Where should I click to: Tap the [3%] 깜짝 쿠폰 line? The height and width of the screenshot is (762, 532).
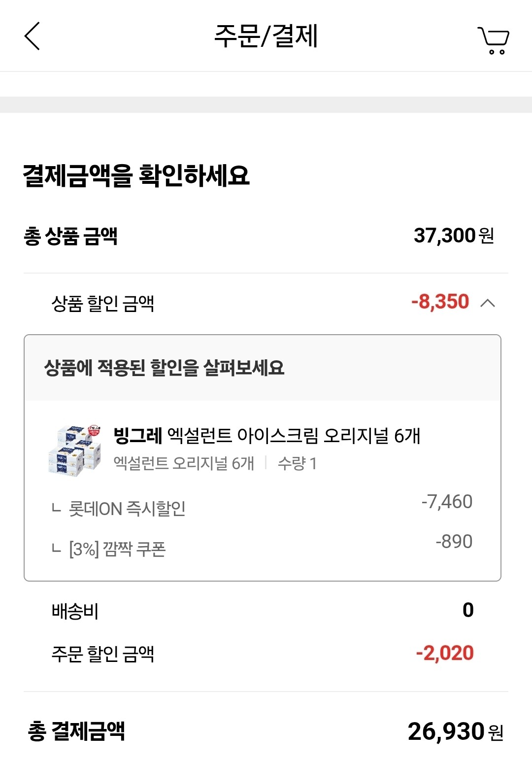click(117, 549)
